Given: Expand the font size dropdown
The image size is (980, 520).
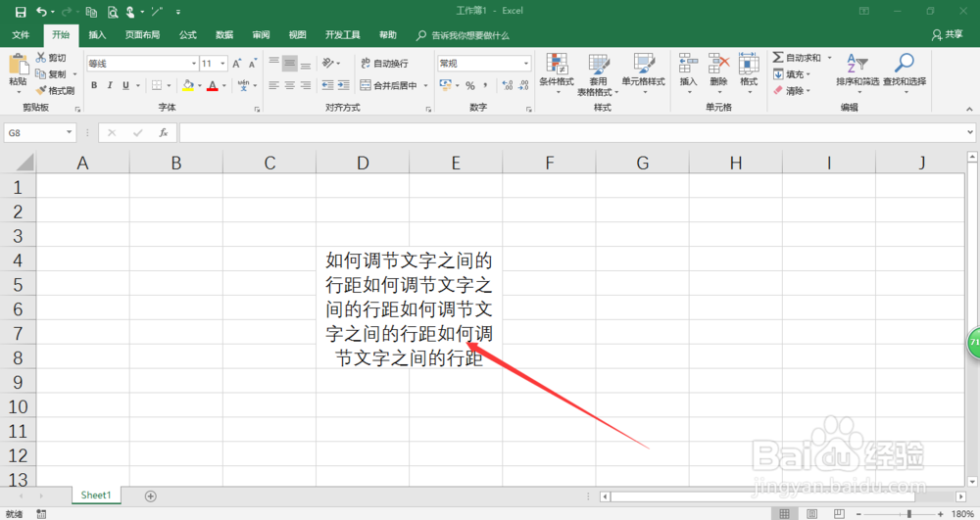Looking at the screenshot, I should (222, 63).
